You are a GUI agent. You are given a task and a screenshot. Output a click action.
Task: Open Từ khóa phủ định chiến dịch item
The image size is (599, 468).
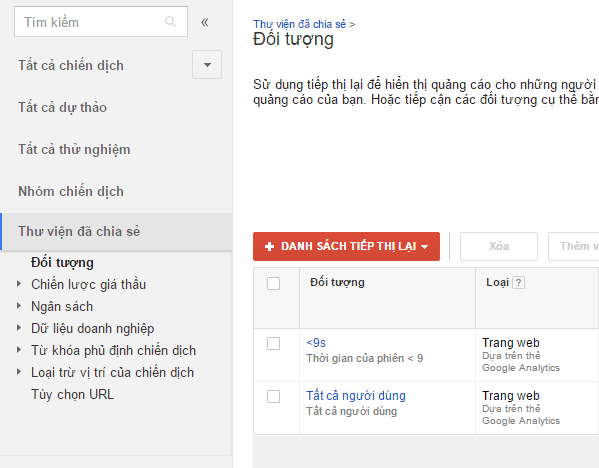tap(113, 350)
